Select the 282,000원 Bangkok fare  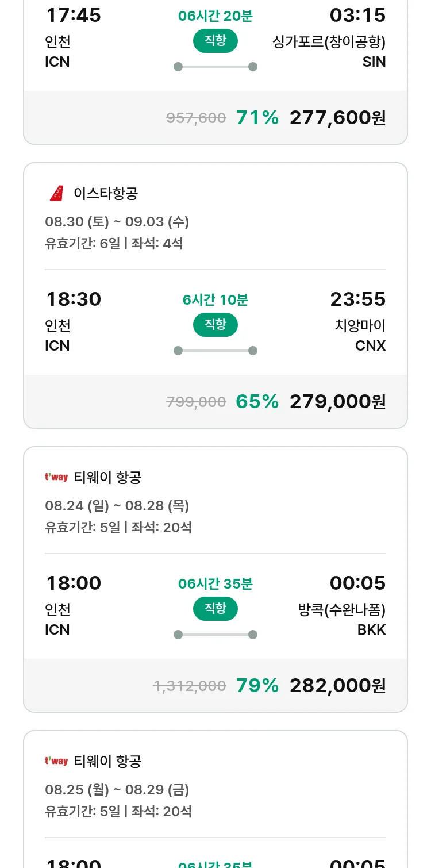coord(337,686)
